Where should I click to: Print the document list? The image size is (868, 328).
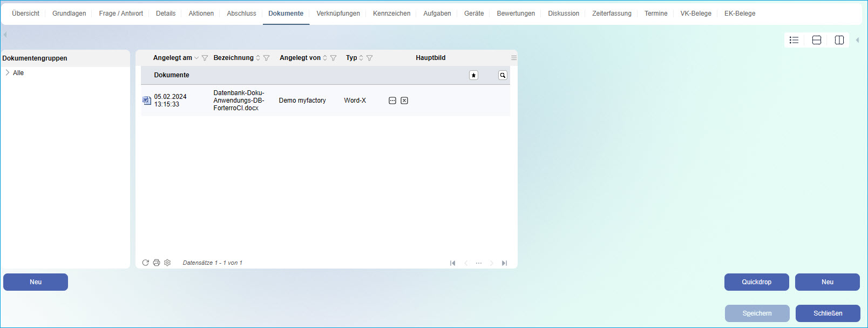click(157, 263)
